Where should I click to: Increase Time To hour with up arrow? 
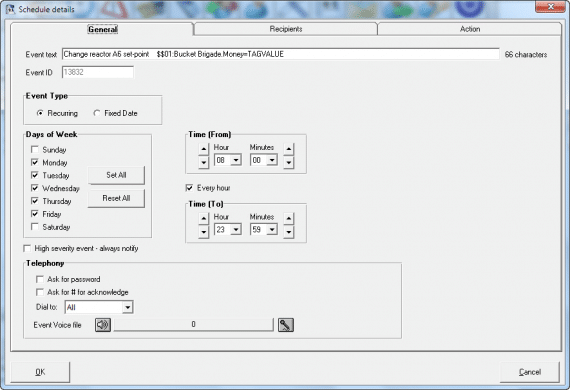[204, 218]
